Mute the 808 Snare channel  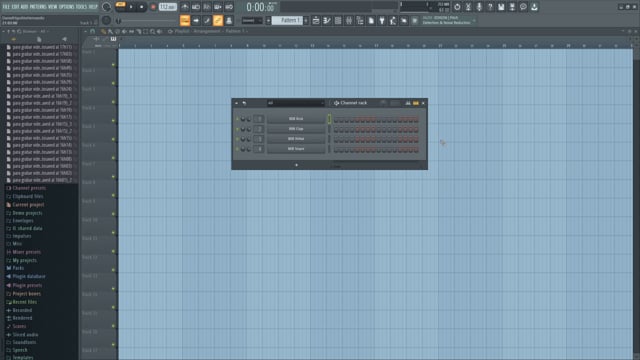pyautogui.click(x=237, y=149)
